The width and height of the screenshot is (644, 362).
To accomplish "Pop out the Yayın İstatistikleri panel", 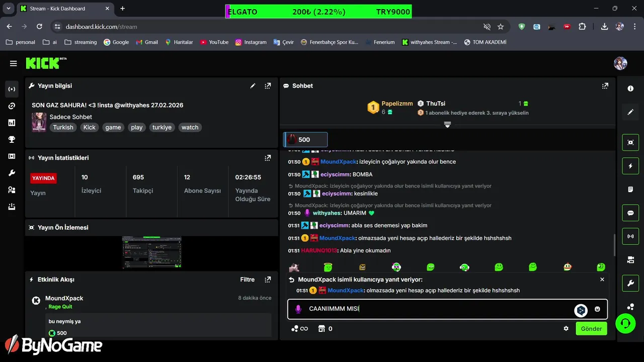I will 268,158.
